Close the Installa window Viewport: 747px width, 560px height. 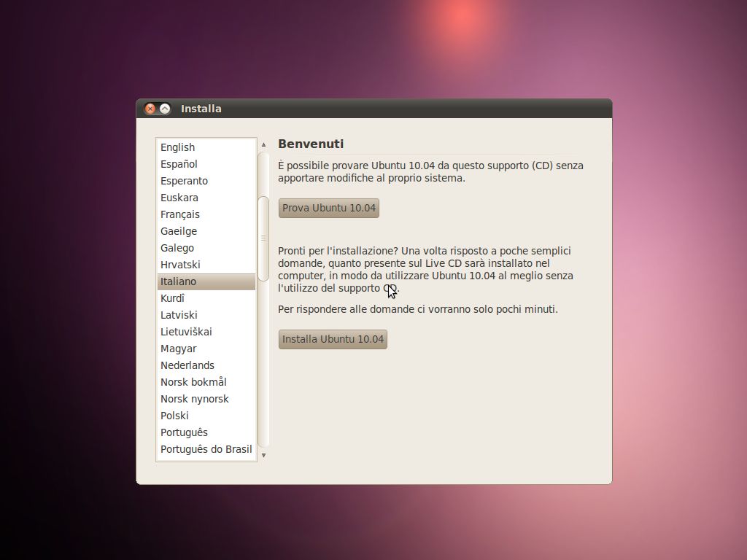tap(150, 109)
